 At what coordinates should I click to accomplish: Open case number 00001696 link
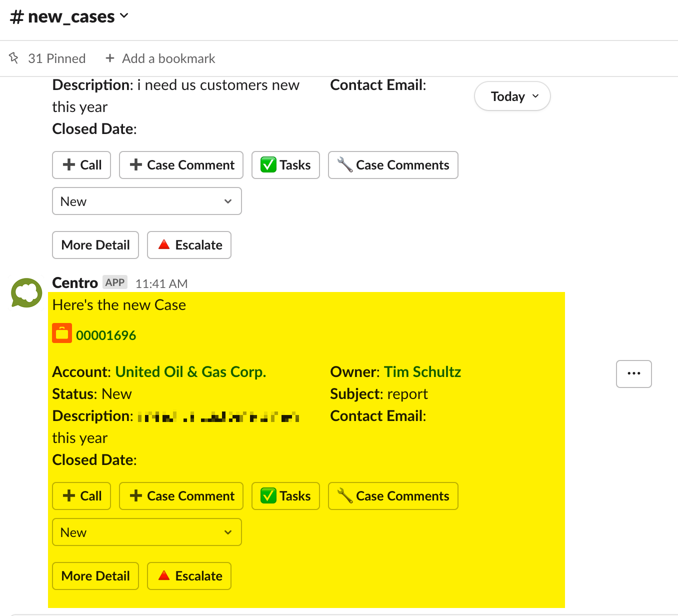tap(106, 335)
